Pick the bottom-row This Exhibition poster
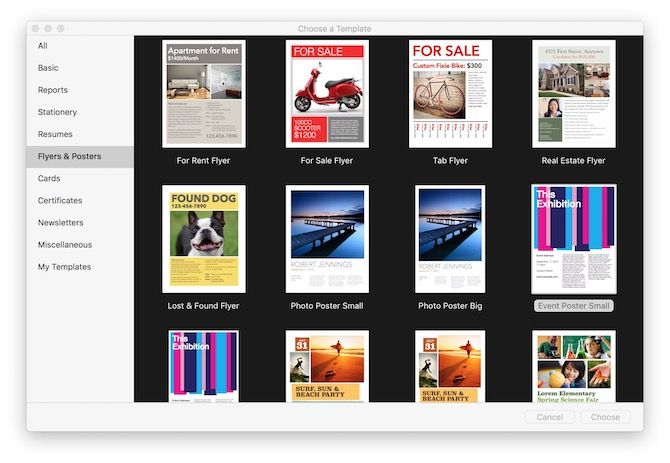 click(x=204, y=366)
